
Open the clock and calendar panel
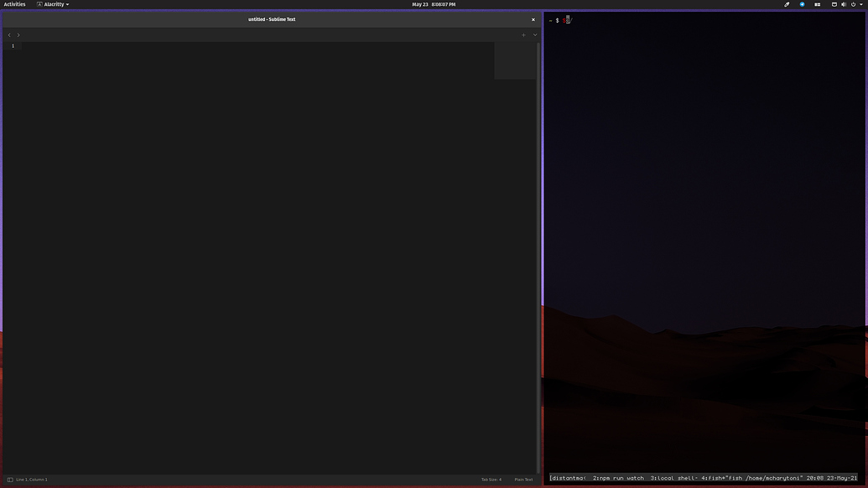pos(434,4)
